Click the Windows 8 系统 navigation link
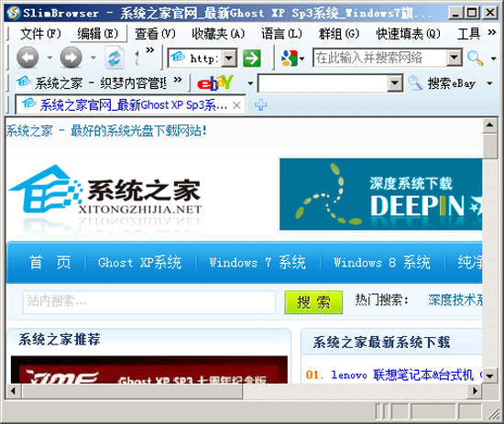The image size is (504, 424). tap(382, 263)
